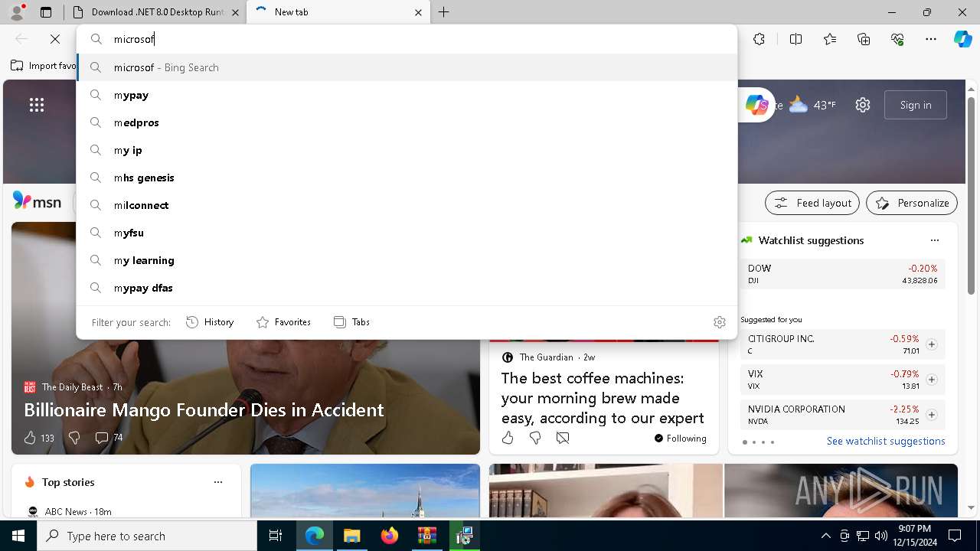
Task: Open Billionaire Mango Founder Dies headline
Action: coord(204,410)
